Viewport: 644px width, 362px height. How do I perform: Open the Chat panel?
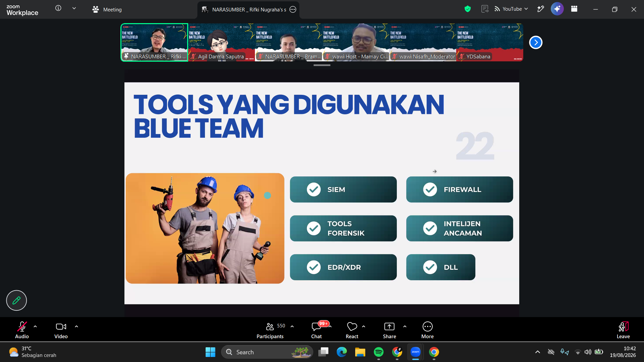click(316, 330)
